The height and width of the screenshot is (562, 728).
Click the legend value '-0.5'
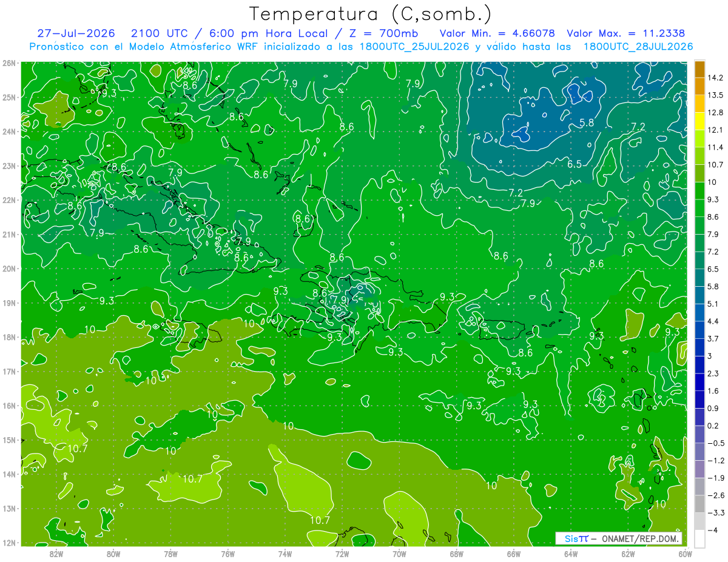click(x=716, y=443)
